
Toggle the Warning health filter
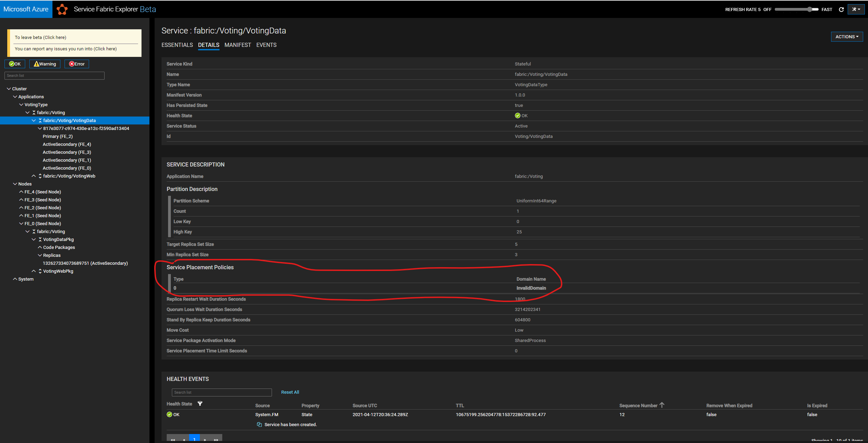[45, 64]
